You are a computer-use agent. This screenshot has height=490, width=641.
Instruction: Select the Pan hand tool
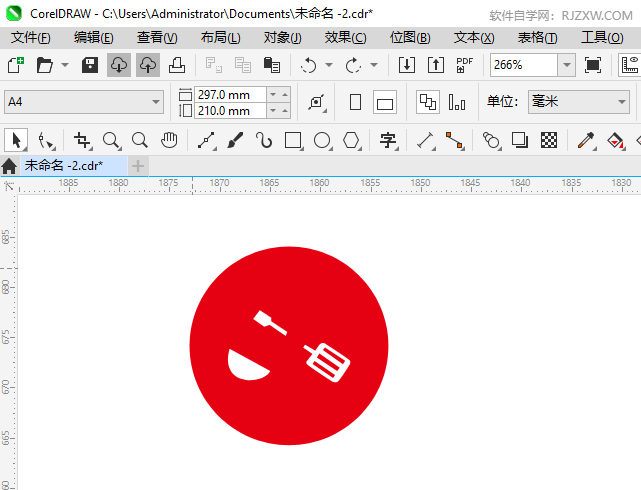coord(169,141)
